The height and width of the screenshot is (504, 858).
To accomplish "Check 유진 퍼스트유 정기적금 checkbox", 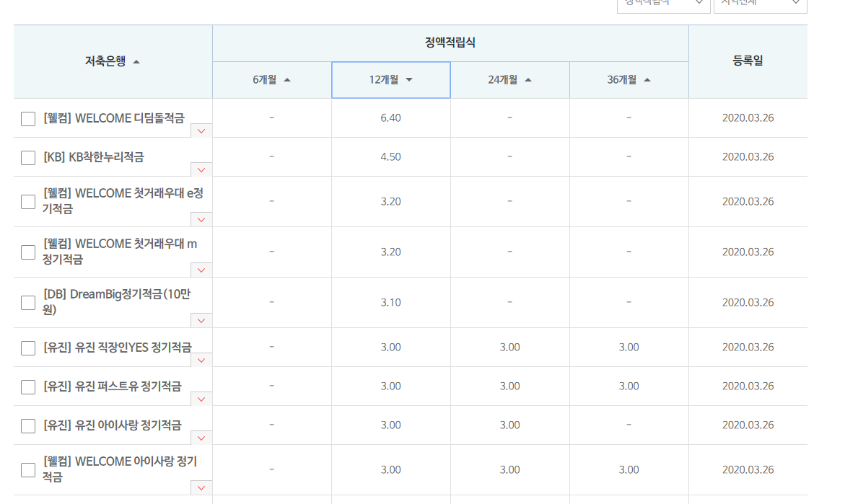I will pos(28,387).
